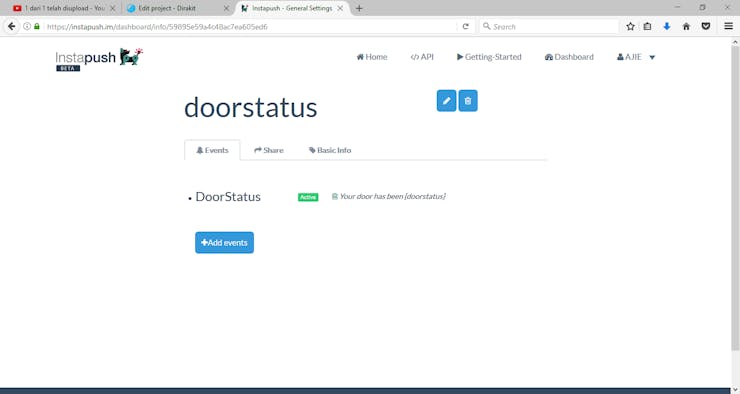Click the page vertical scrollbar
This screenshot has width=740, height=394.
point(735,198)
